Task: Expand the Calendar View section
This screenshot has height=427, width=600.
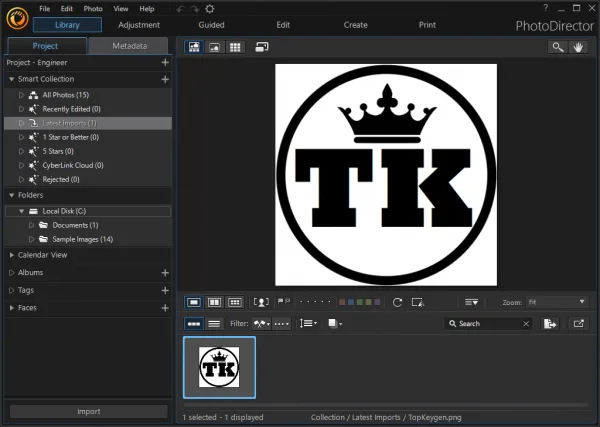Action: point(11,255)
